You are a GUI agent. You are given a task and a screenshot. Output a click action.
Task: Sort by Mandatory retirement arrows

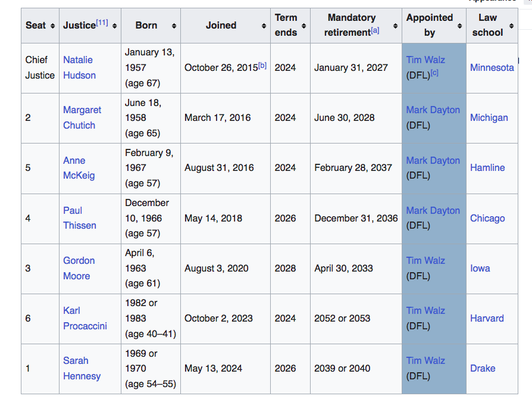[395, 26]
